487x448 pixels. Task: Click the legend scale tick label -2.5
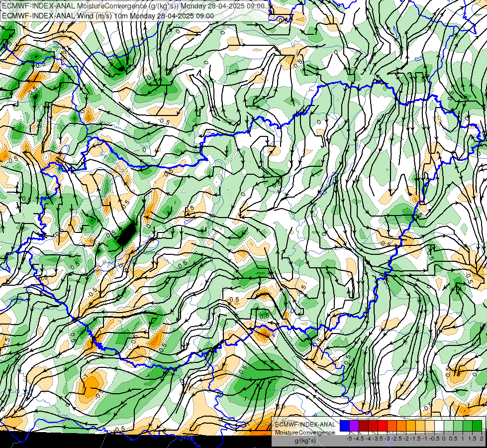coord(396,439)
